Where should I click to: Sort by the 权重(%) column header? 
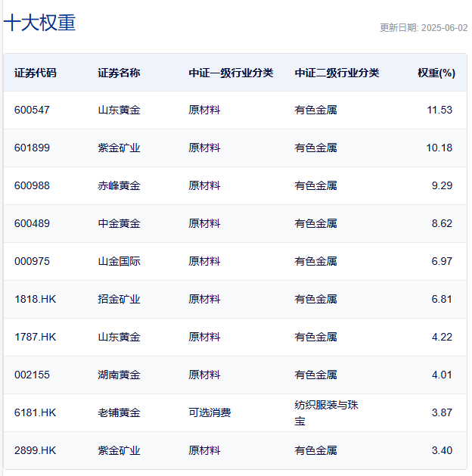[x=436, y=73]
